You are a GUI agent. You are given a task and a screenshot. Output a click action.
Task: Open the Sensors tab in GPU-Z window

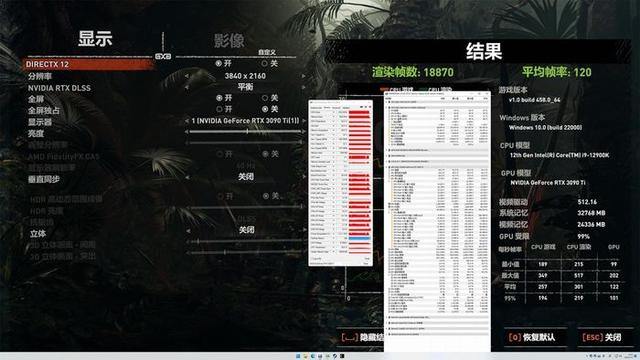(x=327, y=107)
